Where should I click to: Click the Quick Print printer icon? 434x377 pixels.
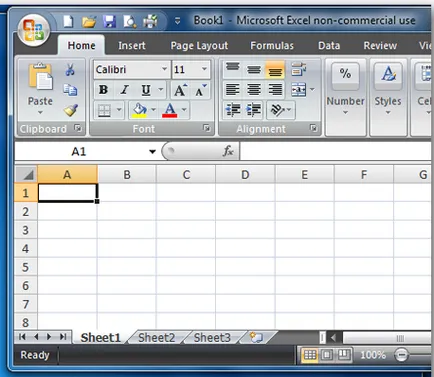151,22
